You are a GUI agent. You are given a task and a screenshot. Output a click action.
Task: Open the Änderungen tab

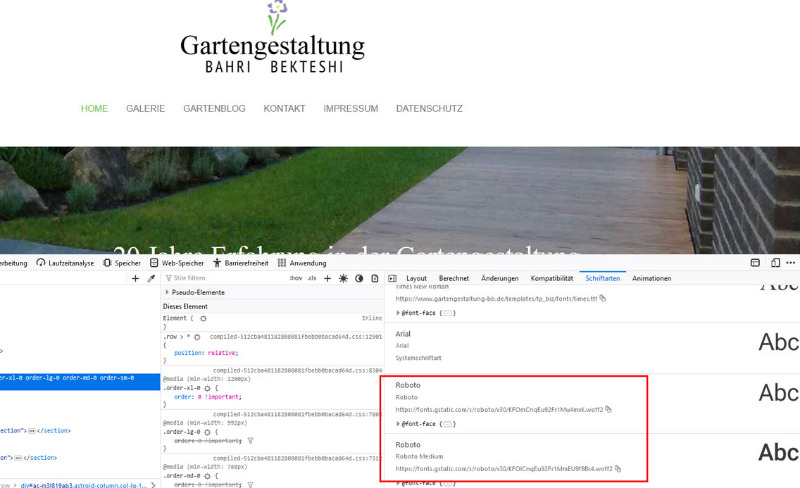(499, 278)
